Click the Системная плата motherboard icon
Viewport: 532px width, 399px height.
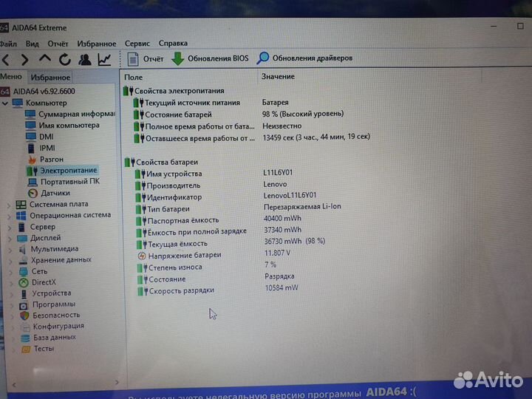21,204
